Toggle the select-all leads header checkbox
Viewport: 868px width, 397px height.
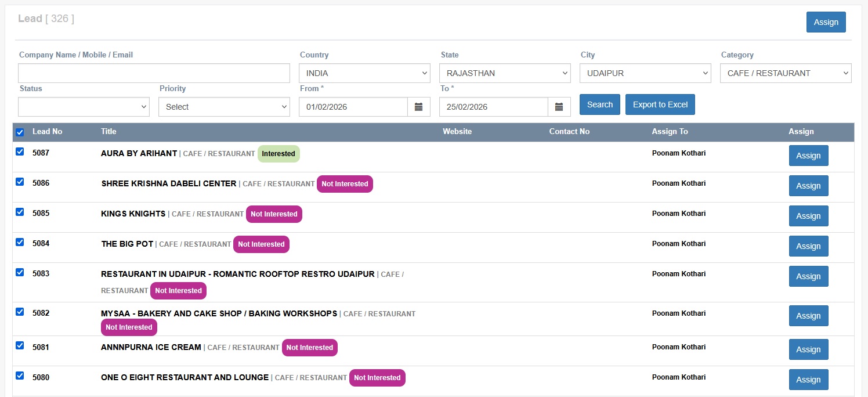click(x=20, y=132)
